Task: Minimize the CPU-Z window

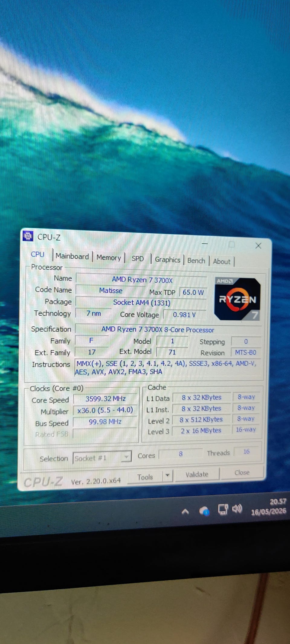Action: tap(205, 243)
